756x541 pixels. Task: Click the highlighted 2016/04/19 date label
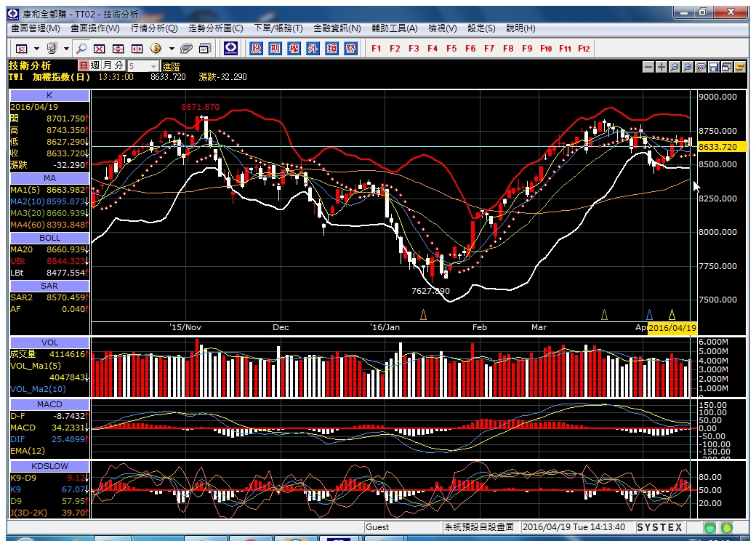tap(672, 328)
